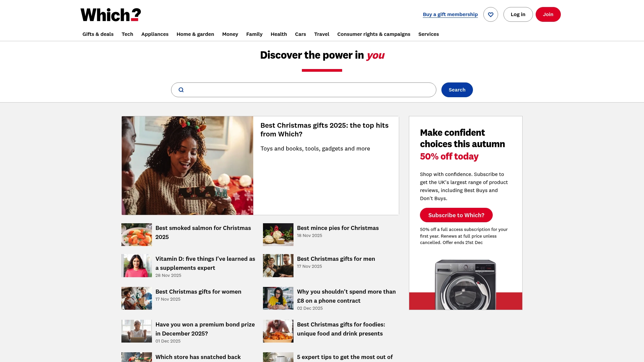644x362 pixels.
Task: Open the Best Christmas gifts 2025 headline
Action: [x=324, y=129]
